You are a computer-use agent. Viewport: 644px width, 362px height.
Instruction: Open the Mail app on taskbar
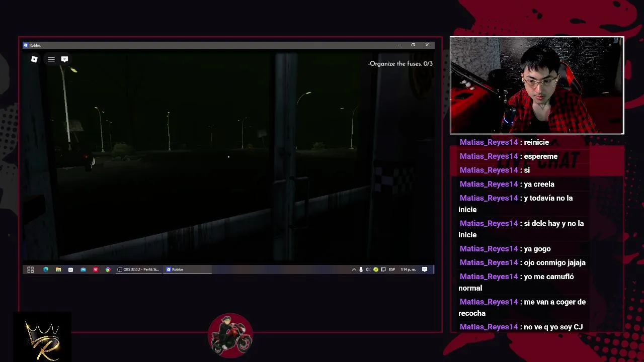click(x=83, y=269)
